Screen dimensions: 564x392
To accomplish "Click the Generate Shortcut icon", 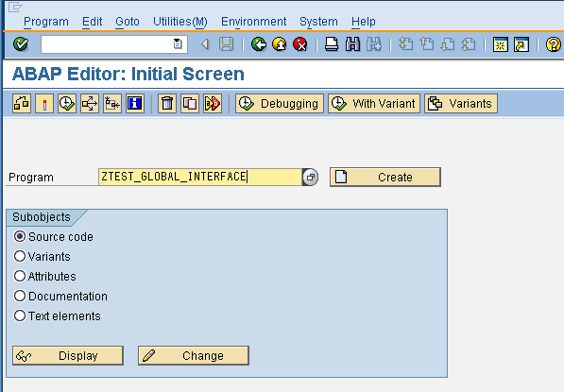I will click(x=521, y=44).
